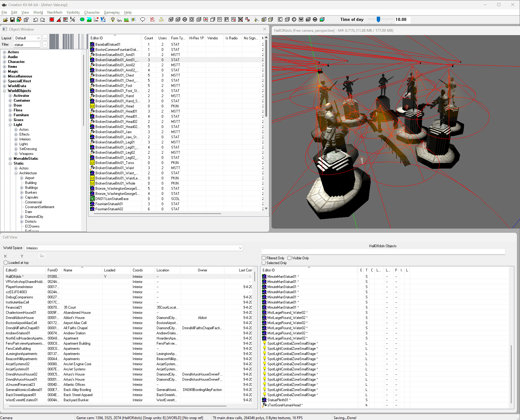The width and height of the screenshot is (520, 420).
Task: Open the Gameplay menu
Action: coord(111,12)
